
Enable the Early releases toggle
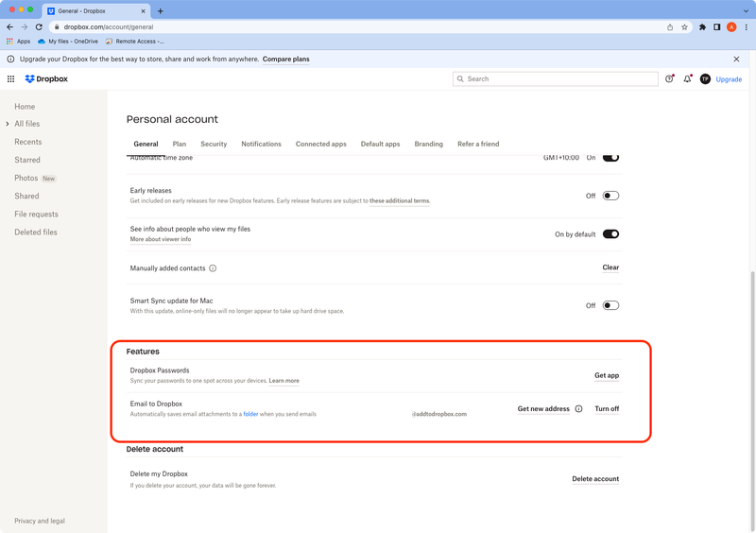pyautogui.click(x=610, y=196)
